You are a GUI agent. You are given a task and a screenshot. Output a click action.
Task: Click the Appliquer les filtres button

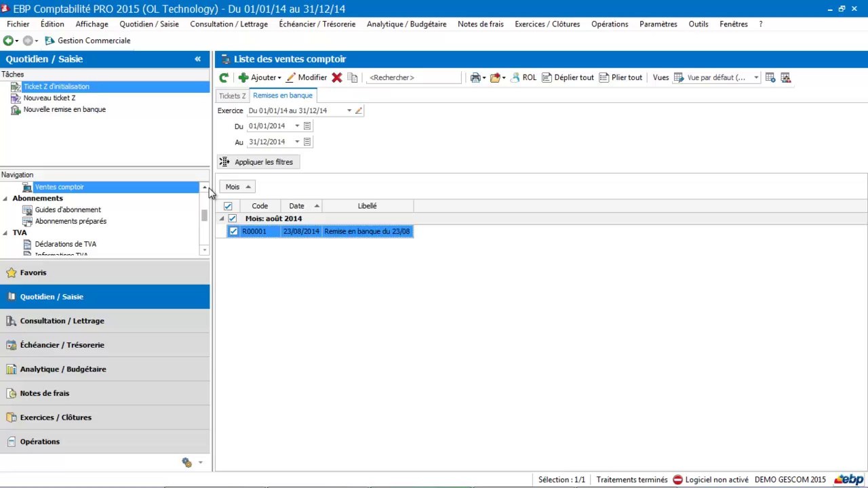[x=258, y=162]
